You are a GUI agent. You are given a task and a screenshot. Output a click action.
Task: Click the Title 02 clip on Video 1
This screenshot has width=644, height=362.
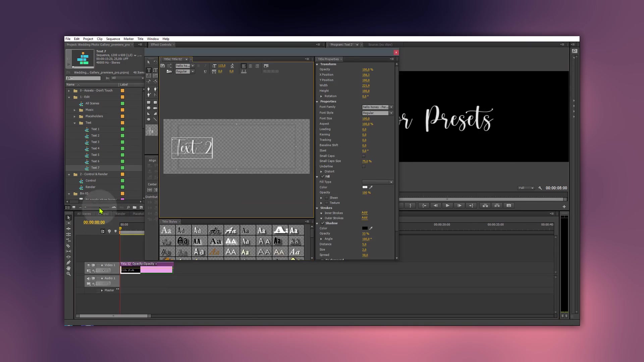click(x=147, y=268)
